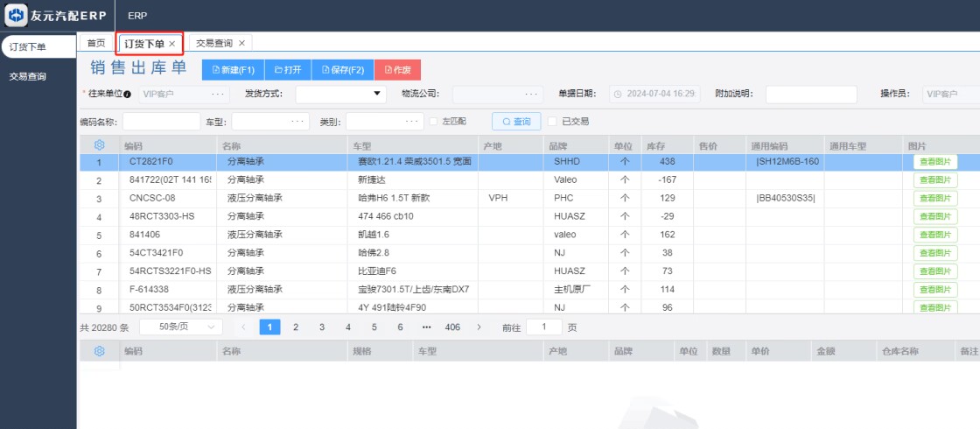The width and height of the screenshot is (980, 429).
Task: Go to page 6
Action: pyautogui.click(x=400, y=327)
